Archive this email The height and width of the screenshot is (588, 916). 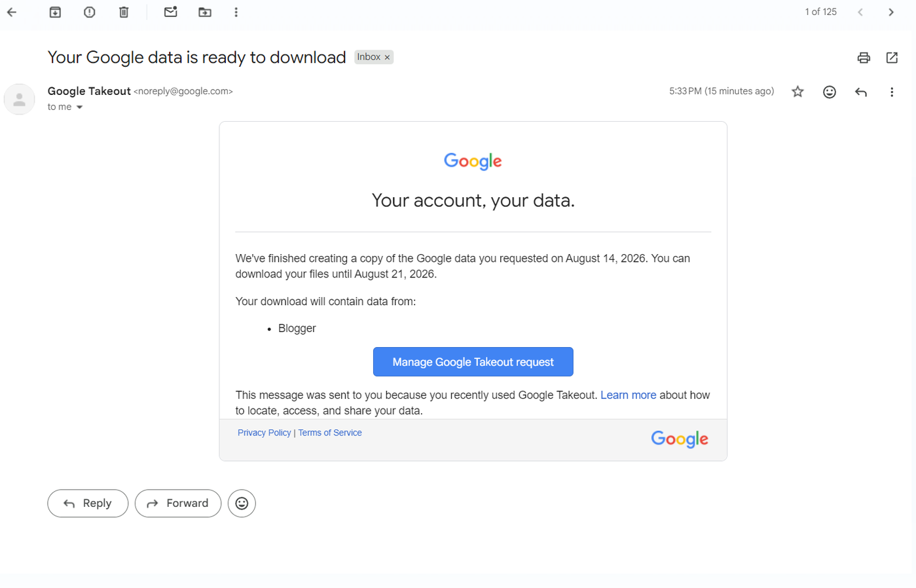(55, 12)
